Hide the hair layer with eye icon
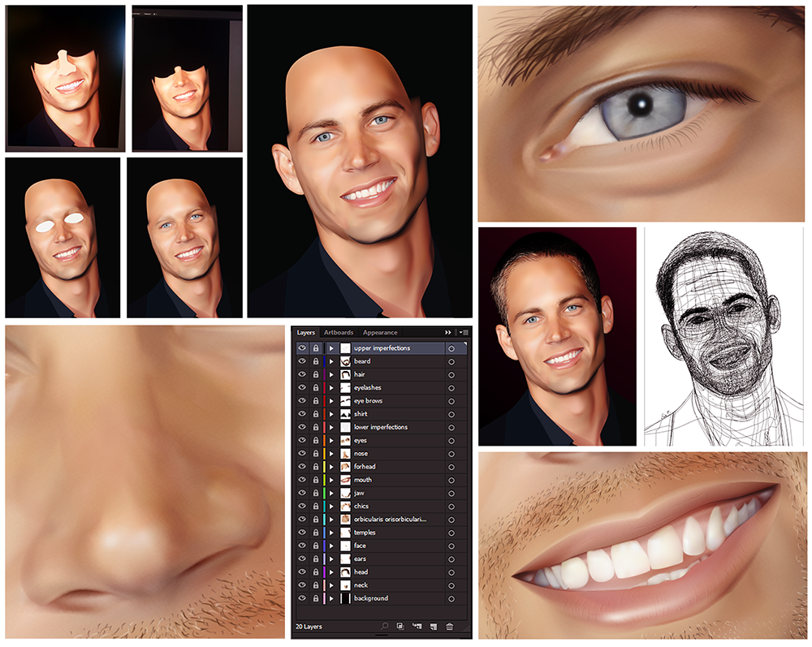Image resolution: width=812 pixels, height=647 pixels. coord(302,374)
